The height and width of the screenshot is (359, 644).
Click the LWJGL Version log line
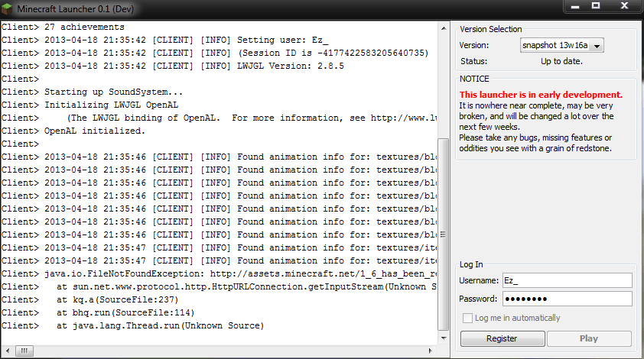(173, 66)
